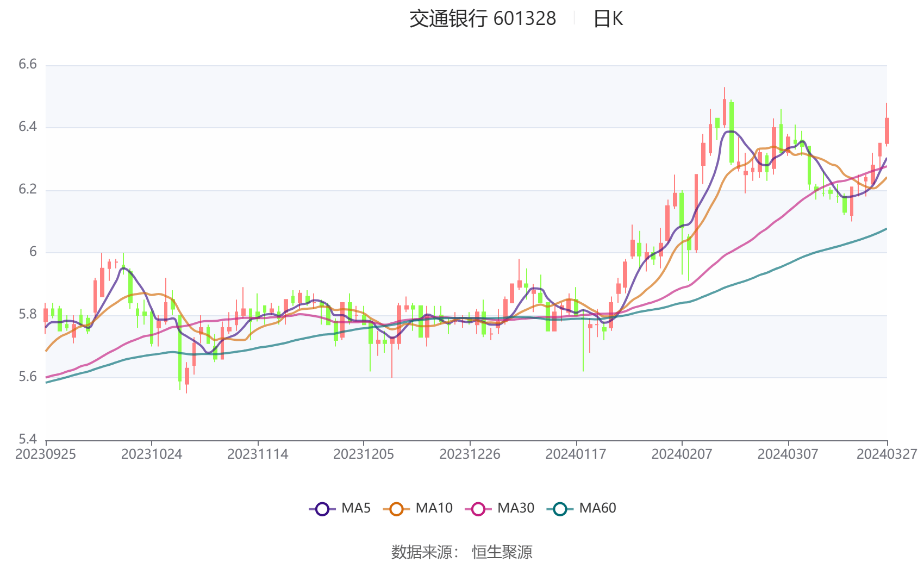Toggle the MA30 legend series

click(500, 508)
